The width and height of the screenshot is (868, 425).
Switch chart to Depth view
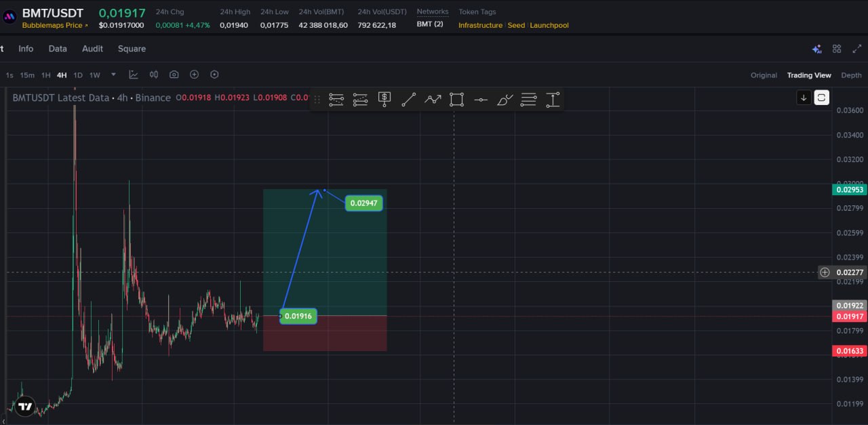[x=851, y=75]
